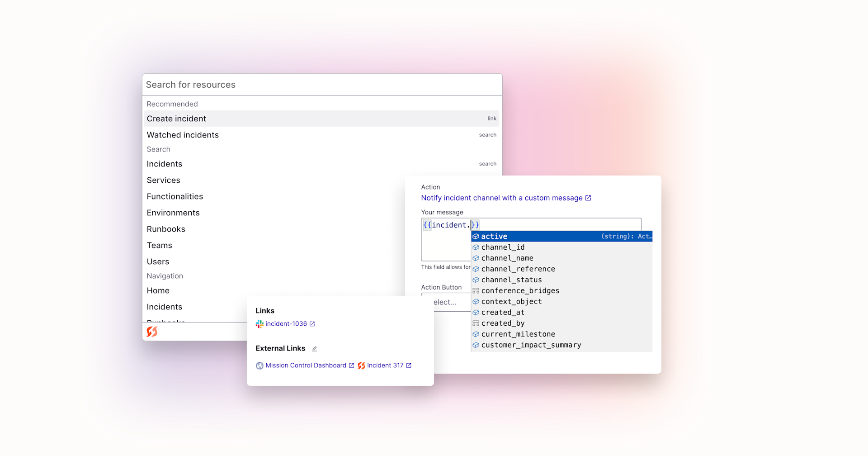Choose Users in the search list

pyautogui.click(x=158, y=261)
